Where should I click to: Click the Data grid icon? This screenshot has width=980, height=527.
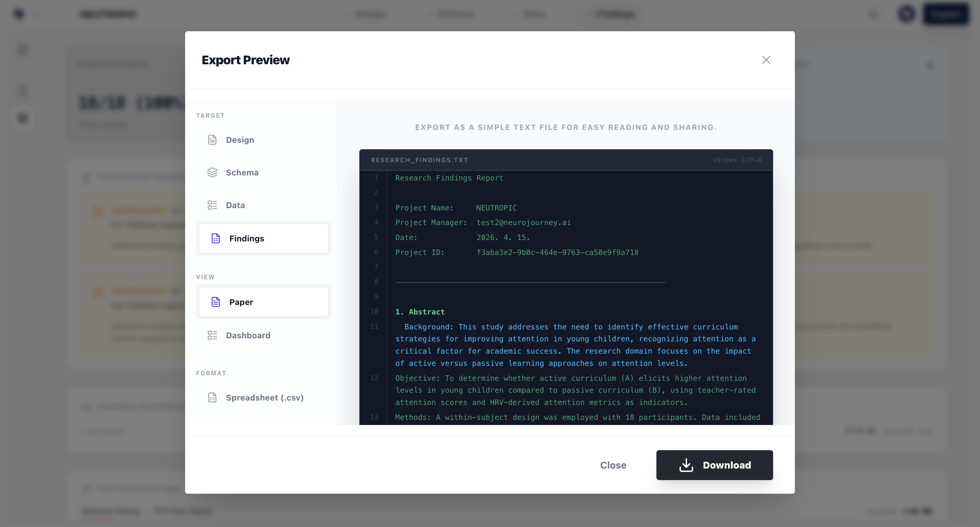tap(212, 205)
